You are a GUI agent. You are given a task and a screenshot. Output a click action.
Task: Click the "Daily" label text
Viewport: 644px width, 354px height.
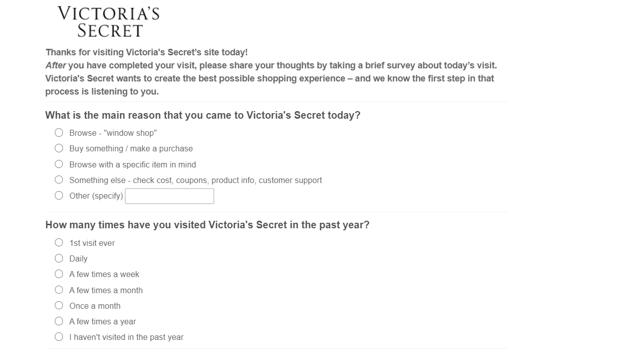pos(78,259)
